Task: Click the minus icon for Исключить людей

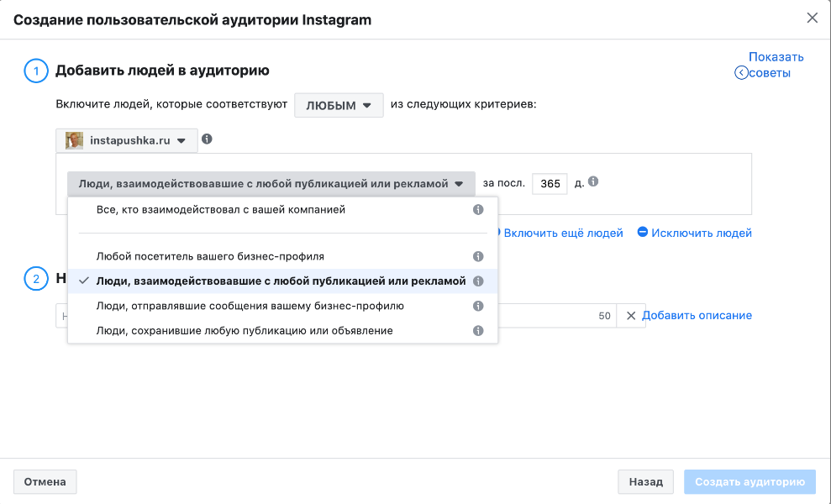Action: tap(642, 234)
